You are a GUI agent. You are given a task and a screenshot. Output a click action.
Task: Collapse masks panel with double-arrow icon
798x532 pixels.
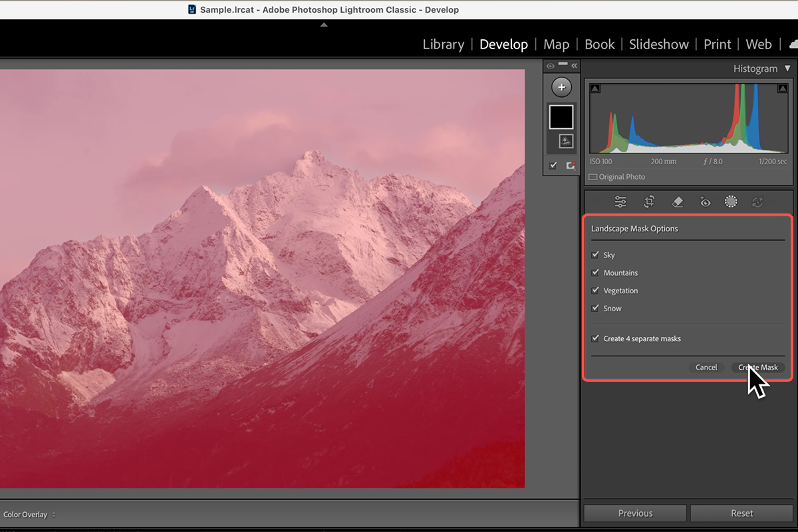click(x=574, y=65)
